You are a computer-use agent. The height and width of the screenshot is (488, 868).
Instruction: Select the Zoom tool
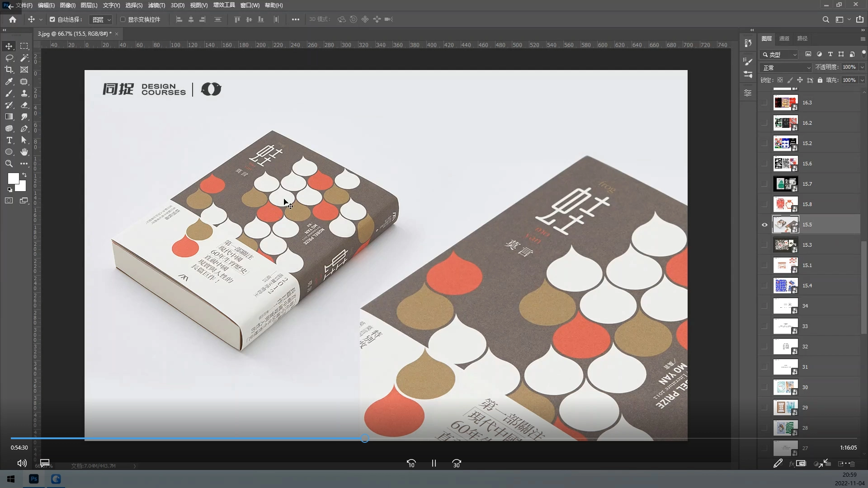(x=9, y=164)
